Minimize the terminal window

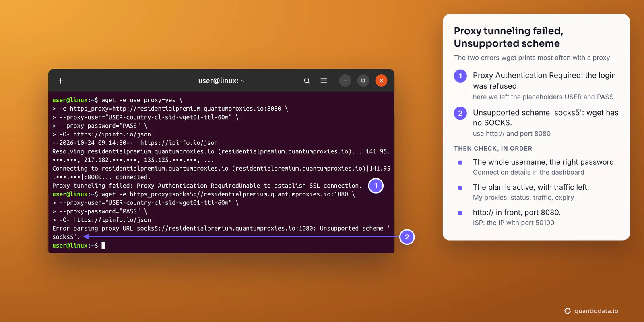pos(345,80)
